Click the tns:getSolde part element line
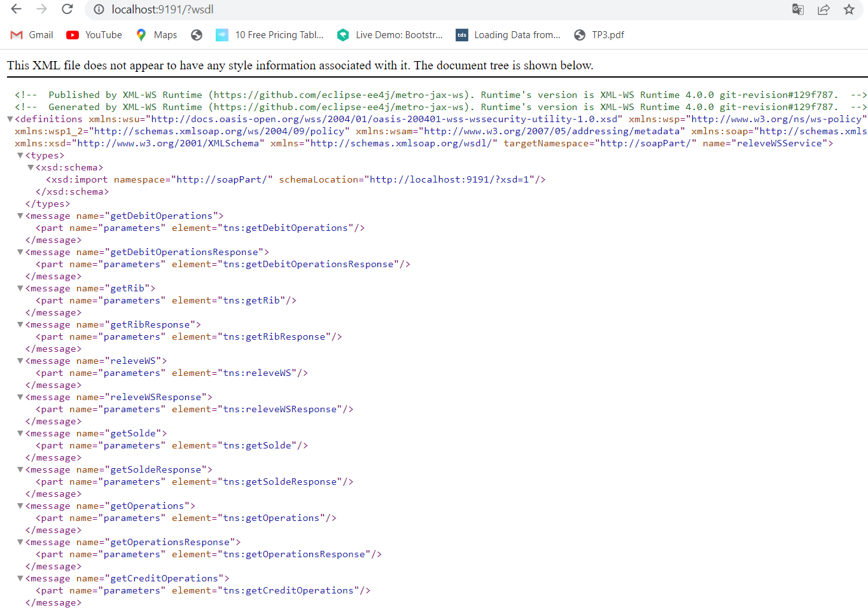This screenshot has width=868, height=610. pyautogui.click(x=172, y=445)
